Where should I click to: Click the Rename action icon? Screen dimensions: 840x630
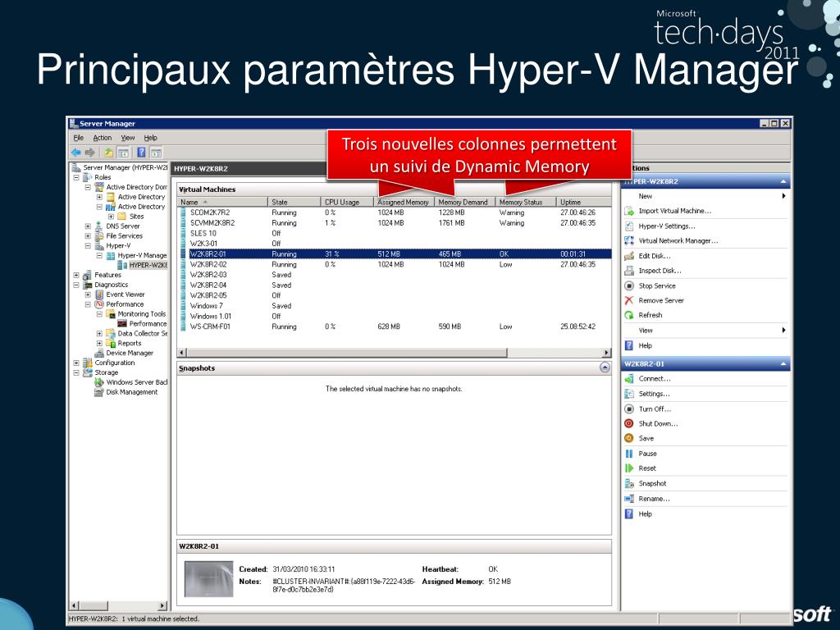pos(629,499)
